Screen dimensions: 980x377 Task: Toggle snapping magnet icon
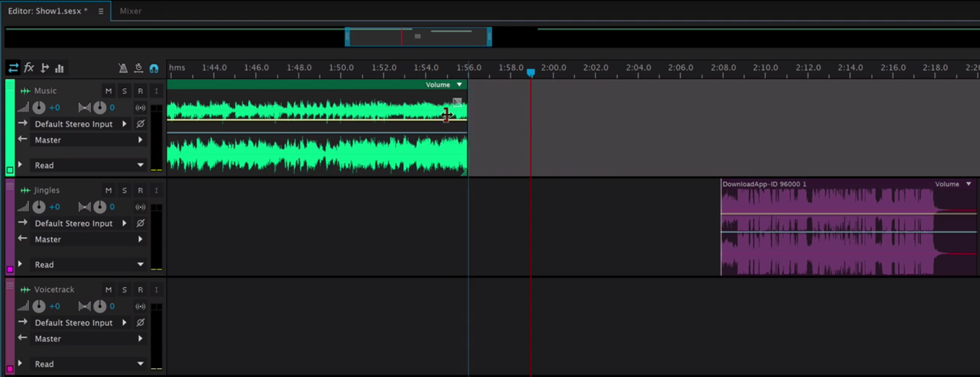tap(154, 68)
